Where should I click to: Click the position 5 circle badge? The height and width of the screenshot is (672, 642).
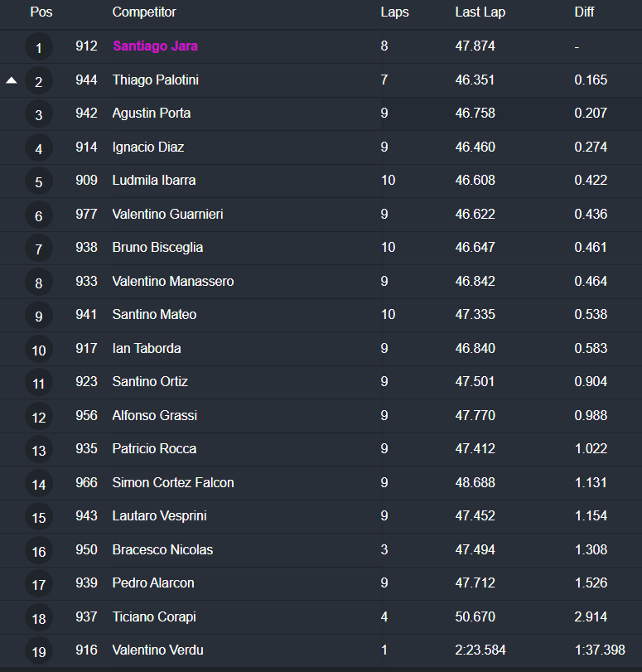pos(39,181)
